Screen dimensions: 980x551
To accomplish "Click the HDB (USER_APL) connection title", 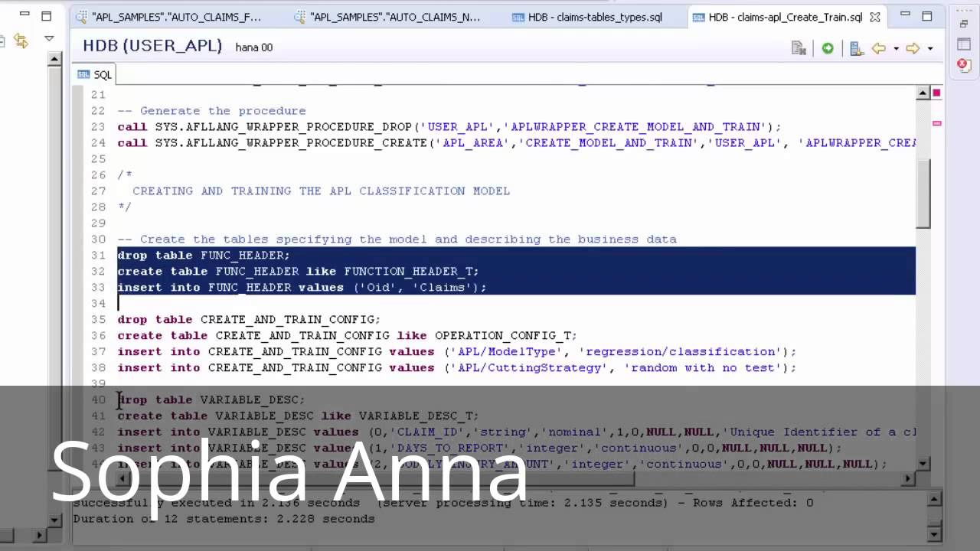I will tap(152, 46).
